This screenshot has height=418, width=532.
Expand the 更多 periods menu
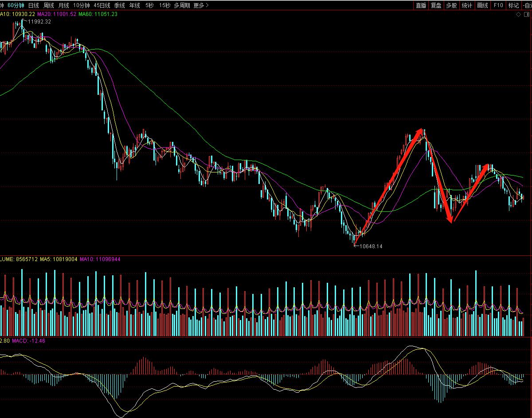pyautogui.click(x=201, y=5)
